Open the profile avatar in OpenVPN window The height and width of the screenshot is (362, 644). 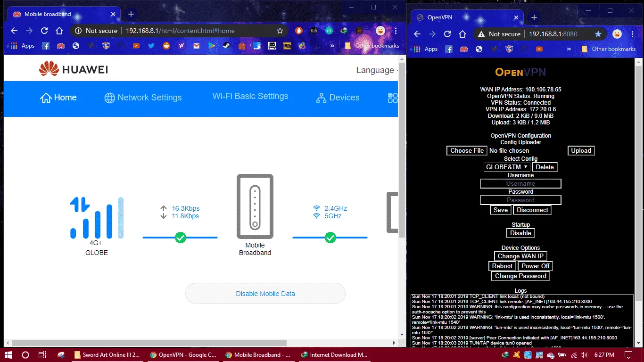coord(617,34)
